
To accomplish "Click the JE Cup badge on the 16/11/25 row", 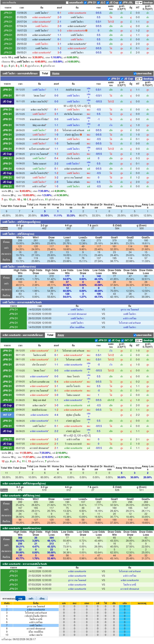I will 7,102.
